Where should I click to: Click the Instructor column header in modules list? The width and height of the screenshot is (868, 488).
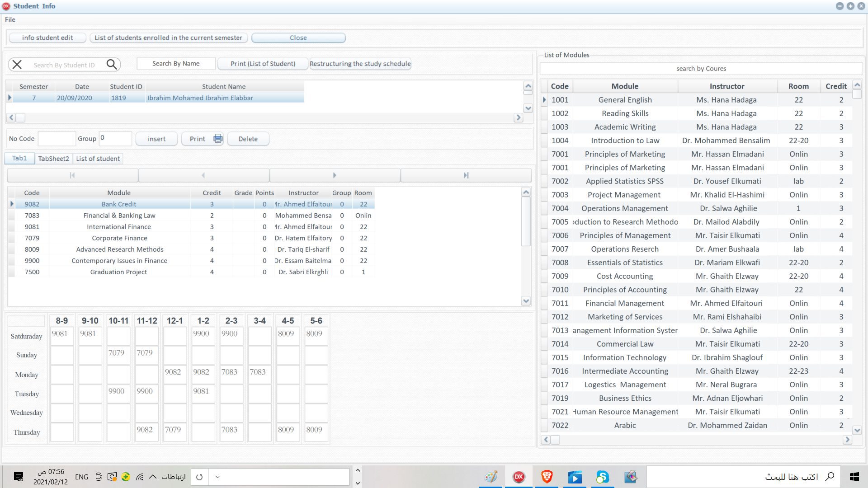tap(727, 86)
